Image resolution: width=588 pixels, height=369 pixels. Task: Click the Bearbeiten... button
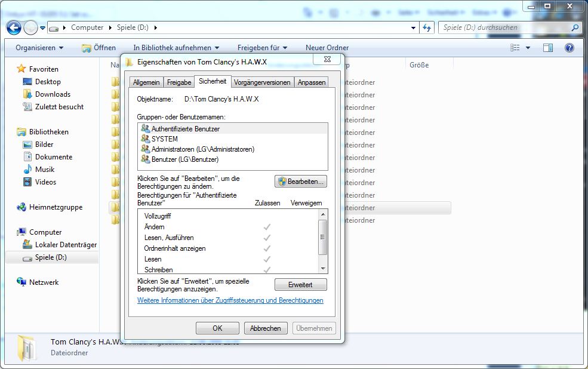(x=301, y=182)
